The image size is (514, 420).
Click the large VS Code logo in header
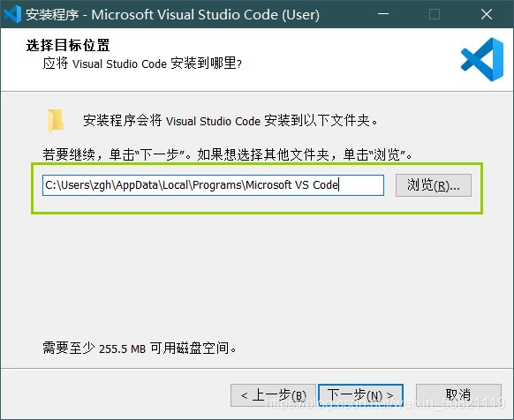click(x=482, y=59)
